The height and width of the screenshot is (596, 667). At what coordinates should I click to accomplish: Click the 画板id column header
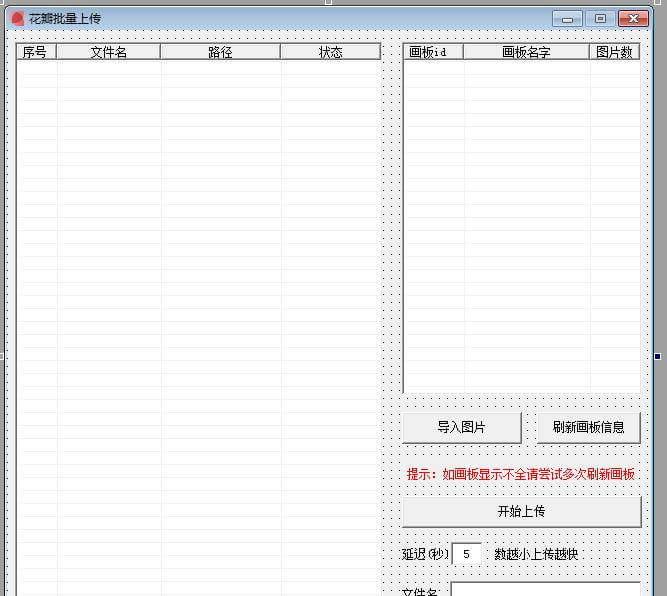(x=433, y=52)
